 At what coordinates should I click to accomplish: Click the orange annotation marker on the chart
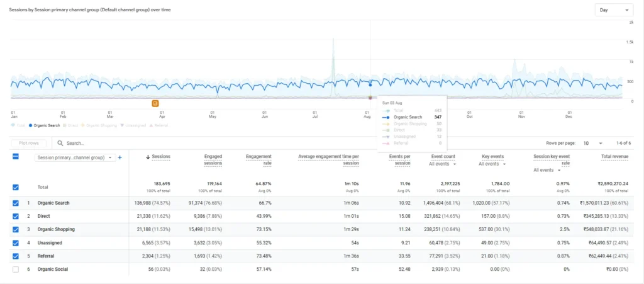[155, 103]
